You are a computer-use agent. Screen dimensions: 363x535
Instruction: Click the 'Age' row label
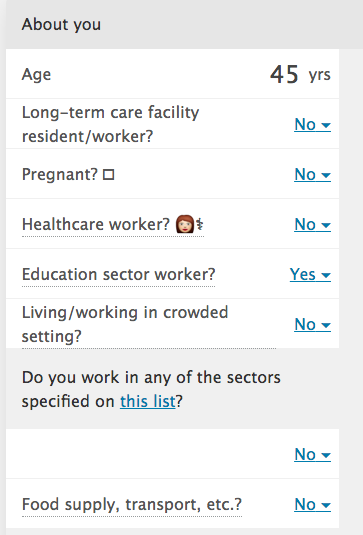tap(37, 74)
